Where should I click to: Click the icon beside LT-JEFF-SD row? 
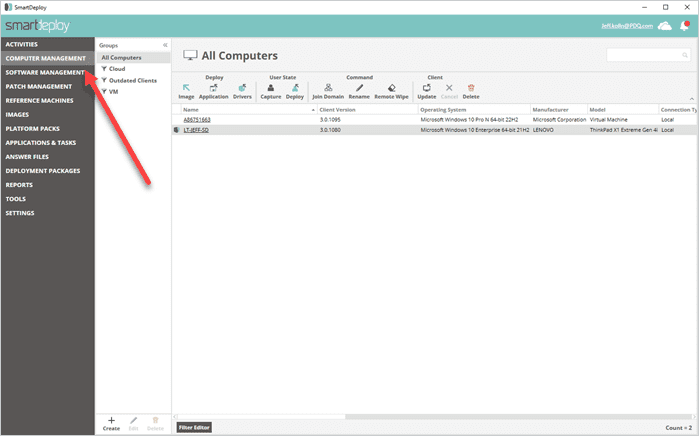point(177,130)
